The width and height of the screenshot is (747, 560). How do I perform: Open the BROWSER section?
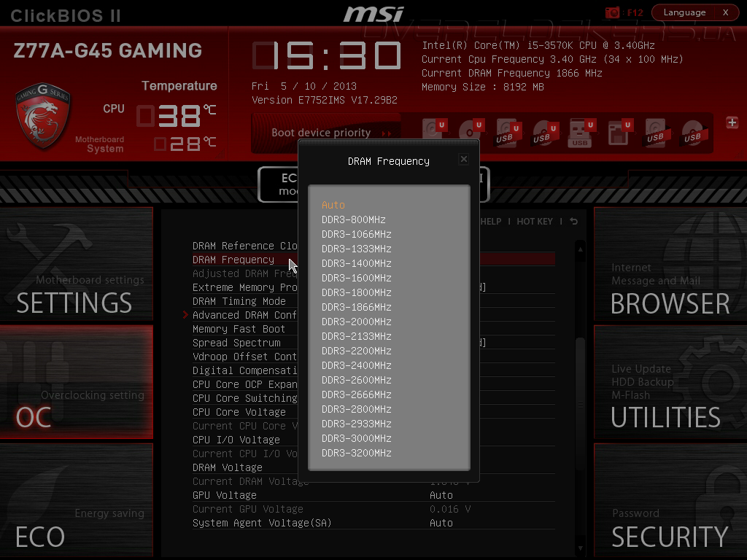coord(670,264)
